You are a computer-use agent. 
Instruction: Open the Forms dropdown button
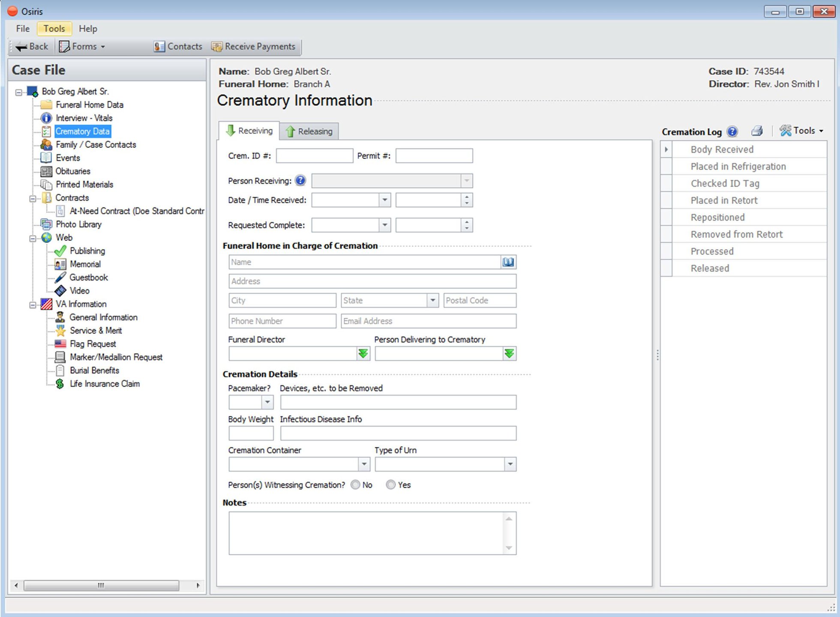click(82, 46)
